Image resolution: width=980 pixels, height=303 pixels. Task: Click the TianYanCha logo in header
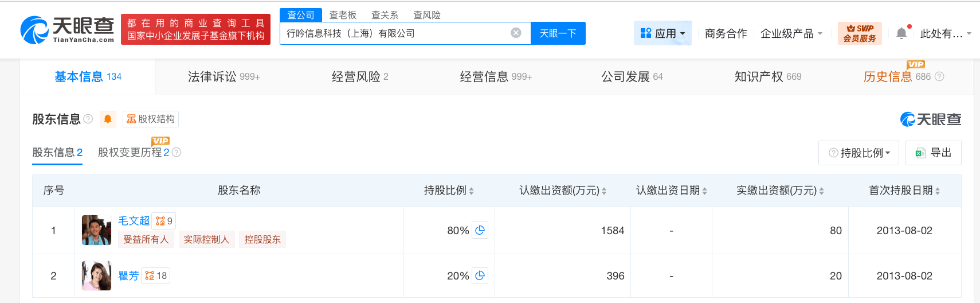pos(67,30)
